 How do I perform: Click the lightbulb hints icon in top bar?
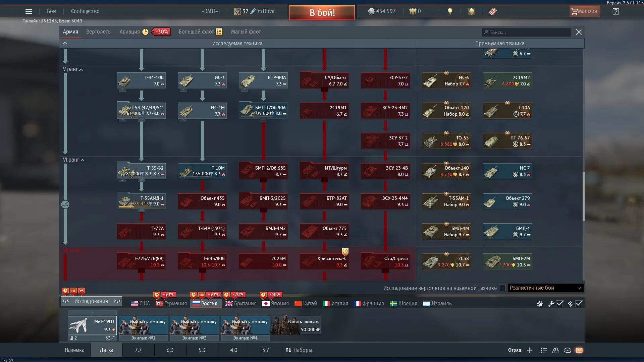(450, 11)
